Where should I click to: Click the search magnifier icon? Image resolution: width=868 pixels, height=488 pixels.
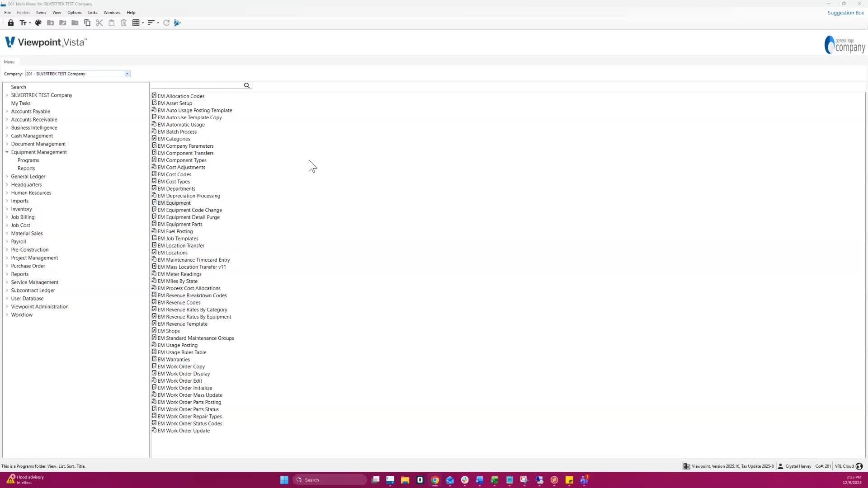pos(247,85)
